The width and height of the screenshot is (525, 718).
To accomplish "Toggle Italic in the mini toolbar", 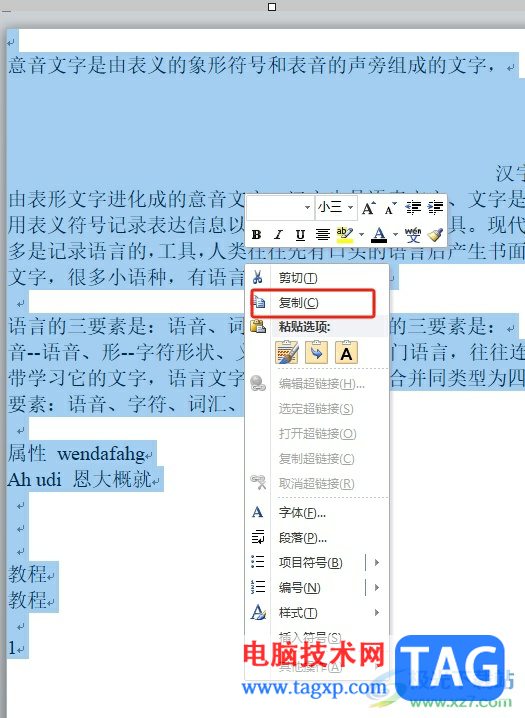I will (278, 235).
